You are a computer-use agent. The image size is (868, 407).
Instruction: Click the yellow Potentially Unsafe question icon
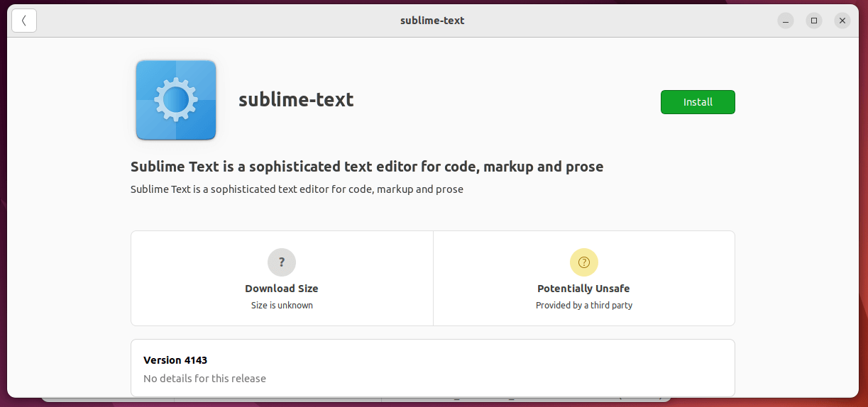click(584, 262)
